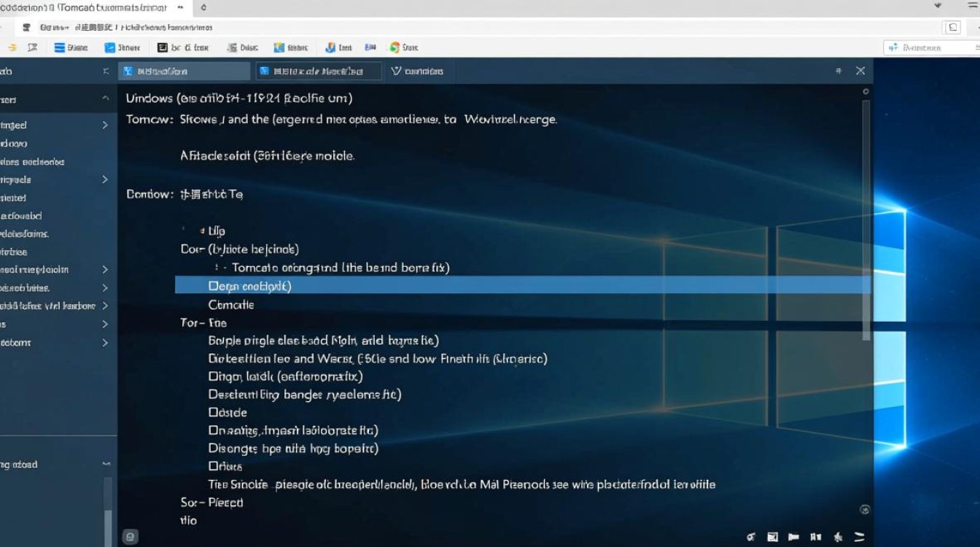Pin the documentation panel using the pin icon
Screen dimensions: 980x547
pos(838,71)
